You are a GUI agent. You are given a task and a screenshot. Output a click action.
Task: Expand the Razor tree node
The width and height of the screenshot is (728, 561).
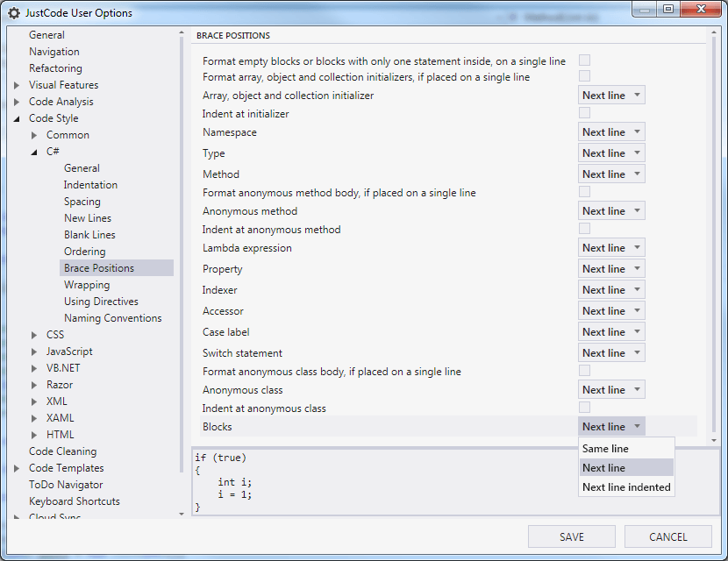pyautogui.click(x=34, y=385)
